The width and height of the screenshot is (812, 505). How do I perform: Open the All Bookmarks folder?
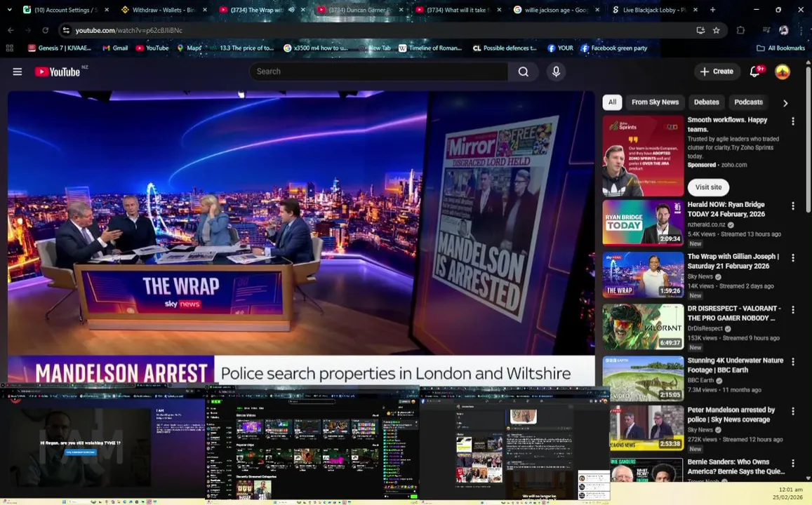[781, 48]
